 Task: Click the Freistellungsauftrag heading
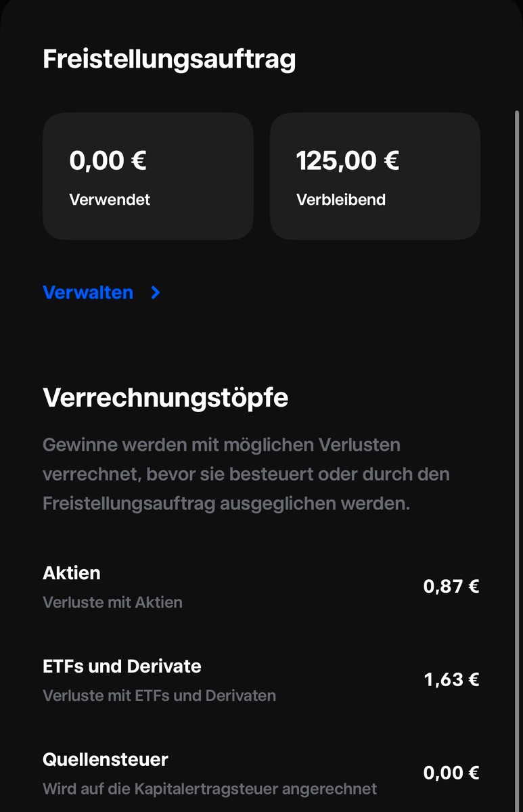(x=169, y=59)
